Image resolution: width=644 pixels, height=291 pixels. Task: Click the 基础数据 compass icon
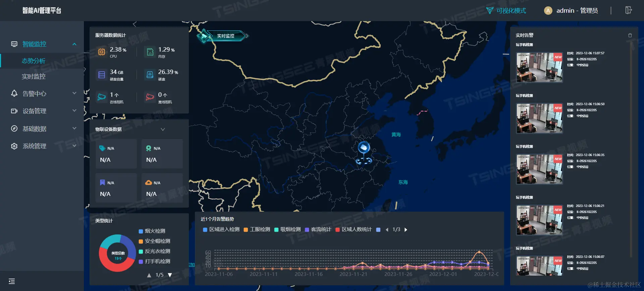(x=14, y=129)
